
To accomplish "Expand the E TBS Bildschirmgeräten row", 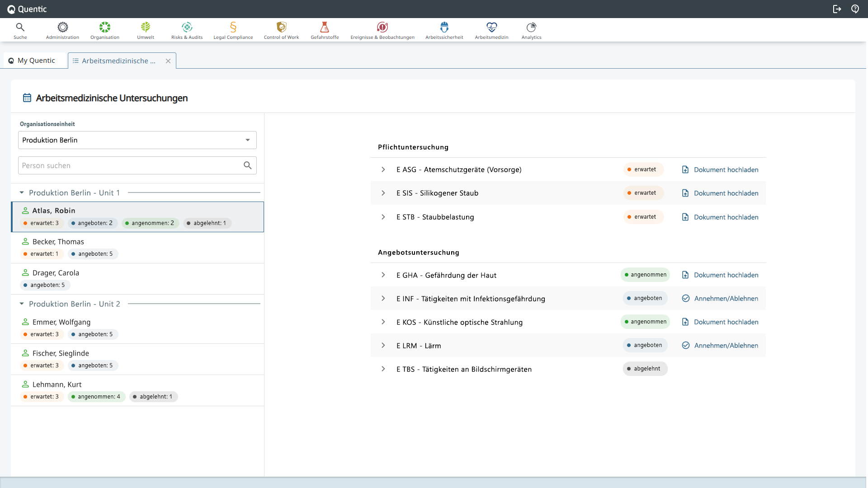I will pos(383,369).
